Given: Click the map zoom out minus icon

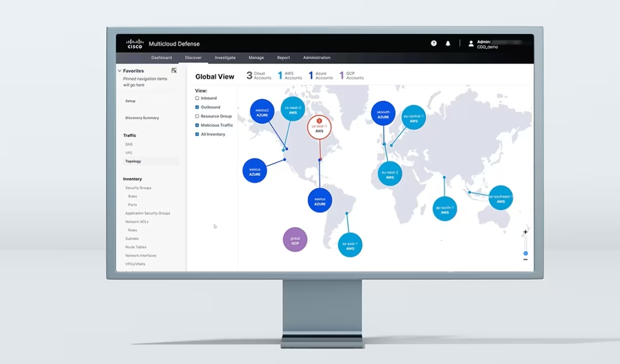Looking at the screenshot, I should [x=525, y=260].
